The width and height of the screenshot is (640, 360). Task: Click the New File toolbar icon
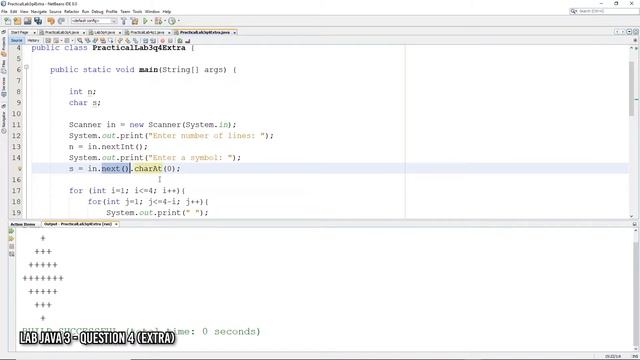point(7,21)
